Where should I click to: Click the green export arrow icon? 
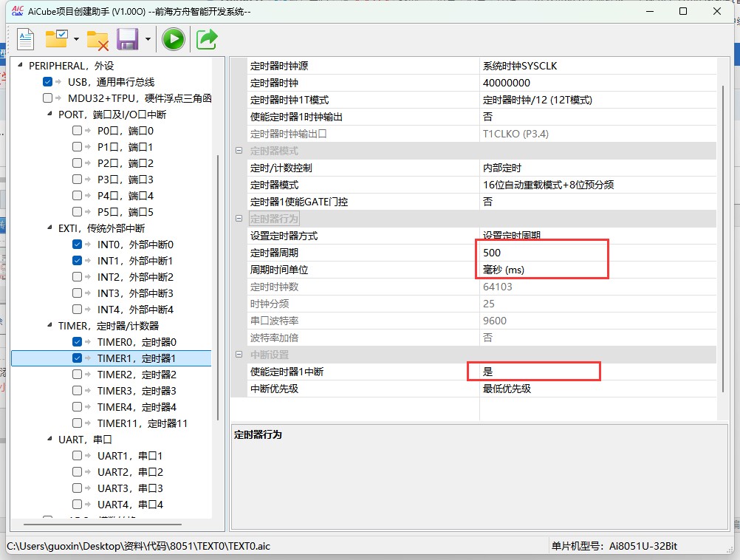point(207,39)
